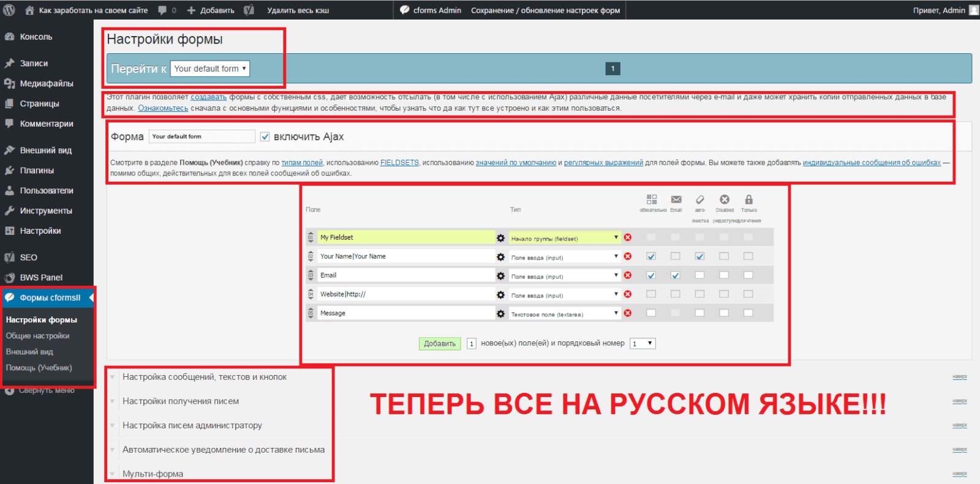Open типам полей help link
This screenshot has height=484, width=980.
(x=302, y=163)
